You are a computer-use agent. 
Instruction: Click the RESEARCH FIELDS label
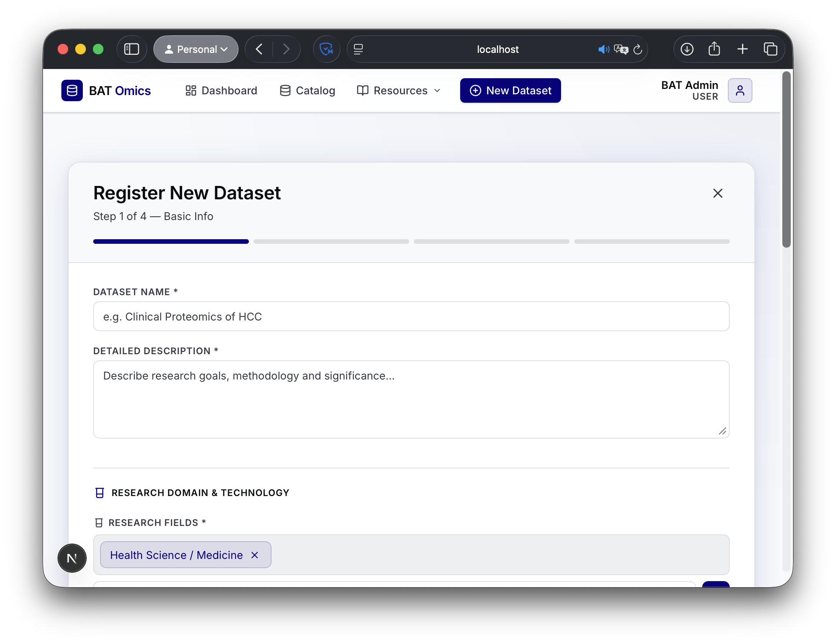click(157, 523)
